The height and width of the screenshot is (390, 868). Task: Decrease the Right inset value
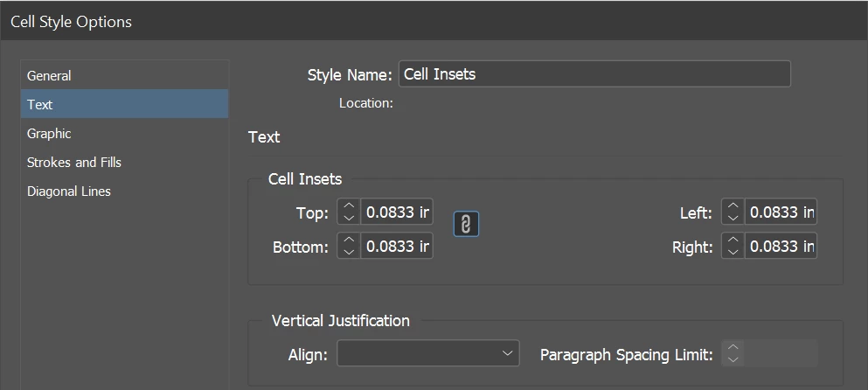coord(733,252)
